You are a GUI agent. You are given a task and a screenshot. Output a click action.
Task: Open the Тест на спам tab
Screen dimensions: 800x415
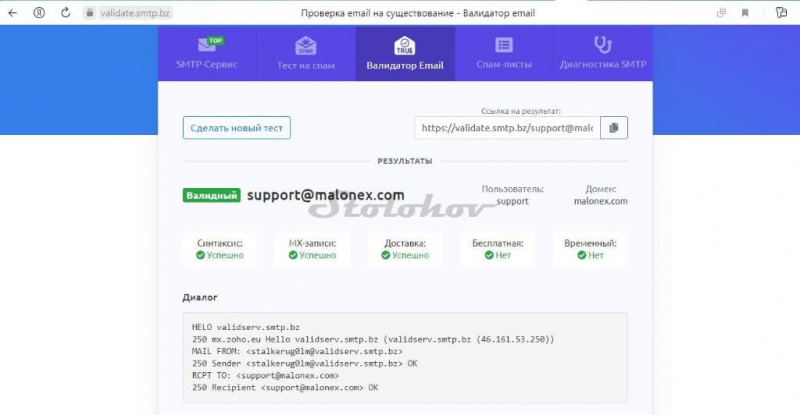point(306,53)
